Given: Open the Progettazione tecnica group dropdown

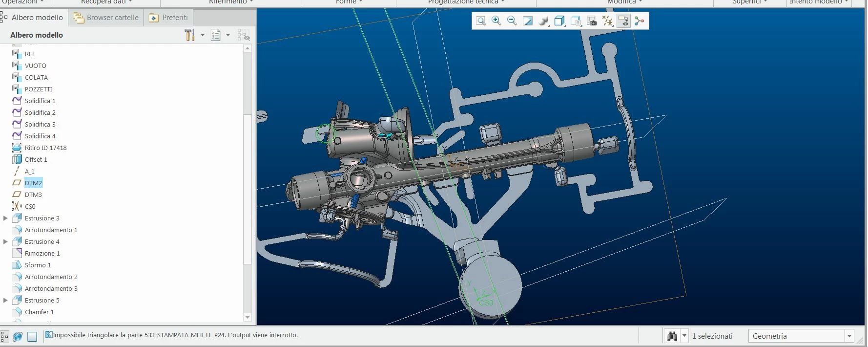Looking at the screenshot, I should click(x=466, y=2).
